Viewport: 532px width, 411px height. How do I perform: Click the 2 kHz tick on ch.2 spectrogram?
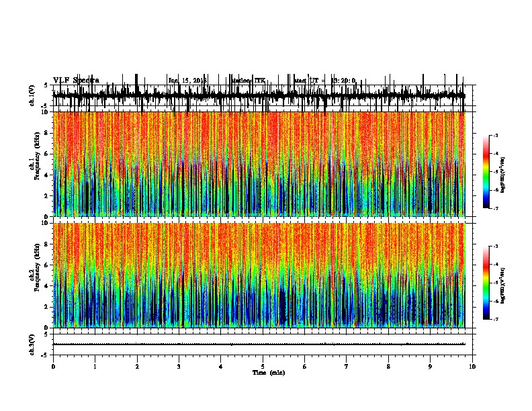(x=46, y=307)
